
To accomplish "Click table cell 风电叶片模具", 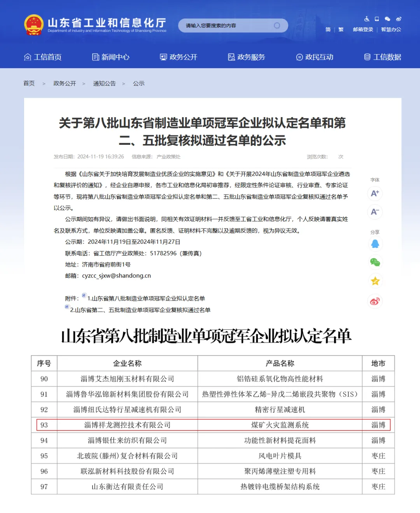I will (280, 456).
